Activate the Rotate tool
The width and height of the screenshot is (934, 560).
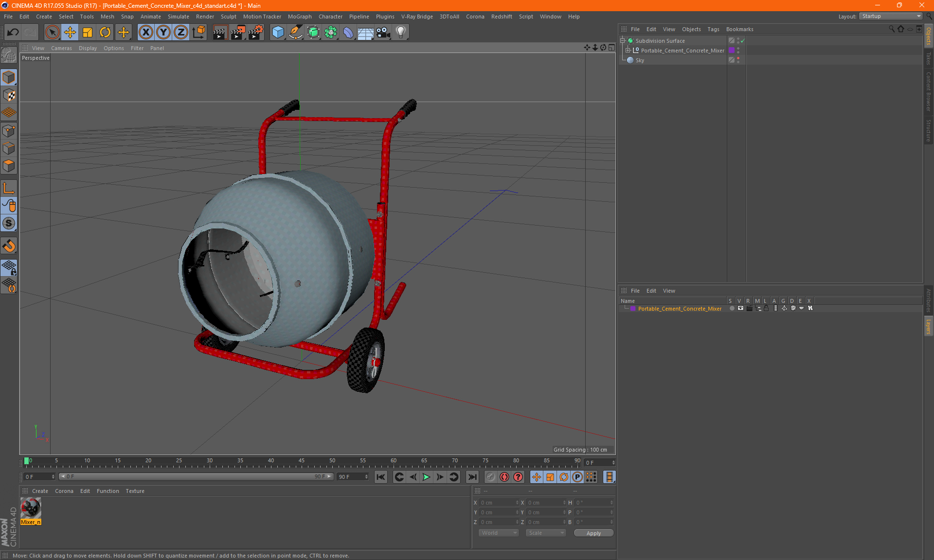105,32
